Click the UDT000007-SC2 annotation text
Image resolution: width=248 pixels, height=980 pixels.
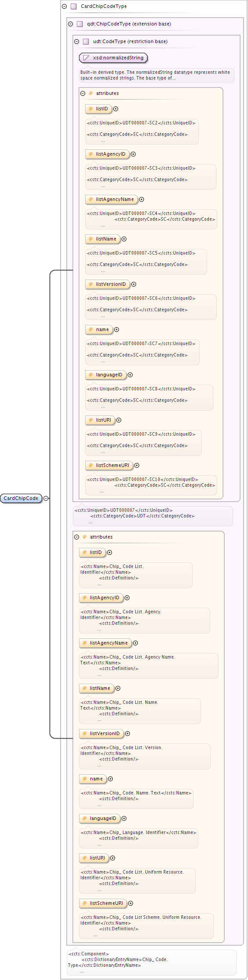click(x=141, y=123)
